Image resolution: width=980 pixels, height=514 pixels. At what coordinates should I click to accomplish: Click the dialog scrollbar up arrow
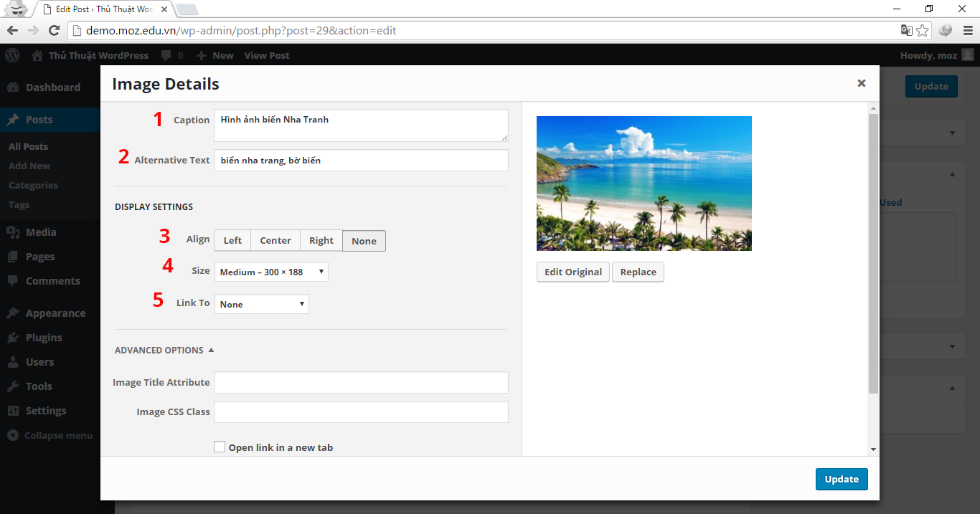point(873,108)
